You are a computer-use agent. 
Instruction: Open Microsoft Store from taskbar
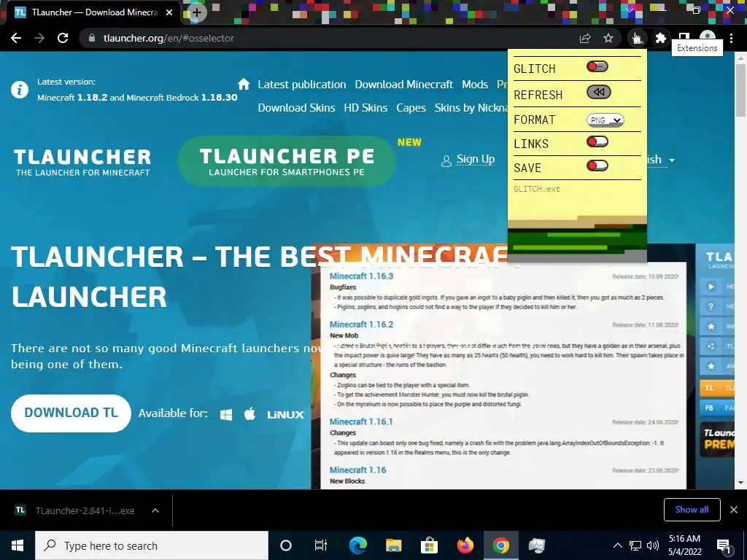[429, 545]
